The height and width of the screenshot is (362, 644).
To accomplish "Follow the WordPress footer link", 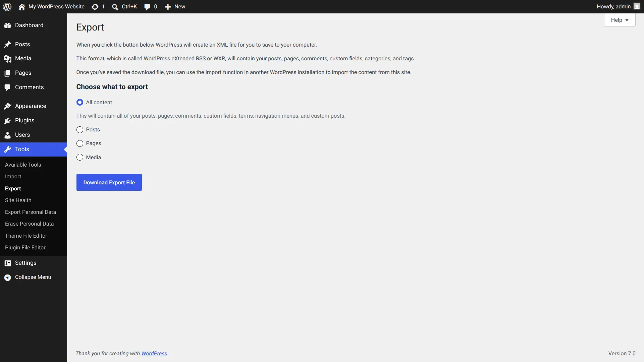I will [x=154, y=353].
